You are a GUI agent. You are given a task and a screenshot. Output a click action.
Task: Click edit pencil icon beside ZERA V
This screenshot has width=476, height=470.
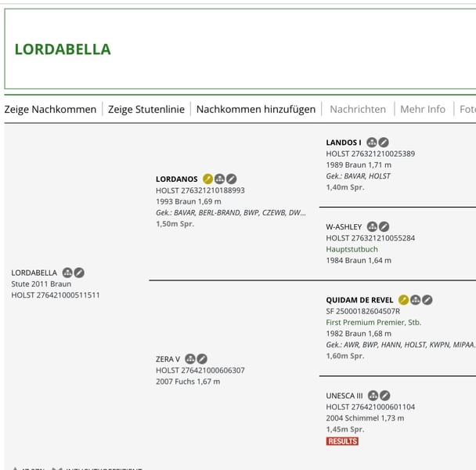pos(202,359)
